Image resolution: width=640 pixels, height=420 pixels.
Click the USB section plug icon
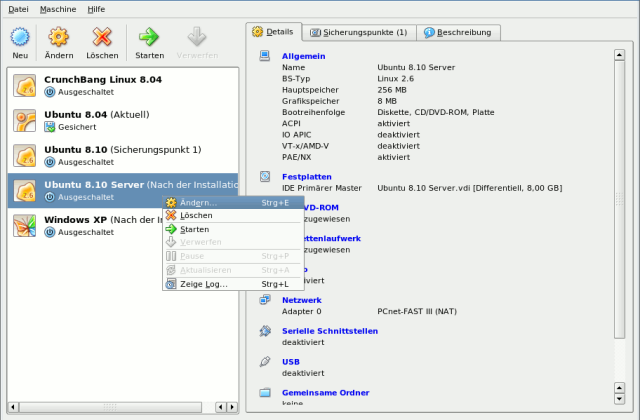265,362
